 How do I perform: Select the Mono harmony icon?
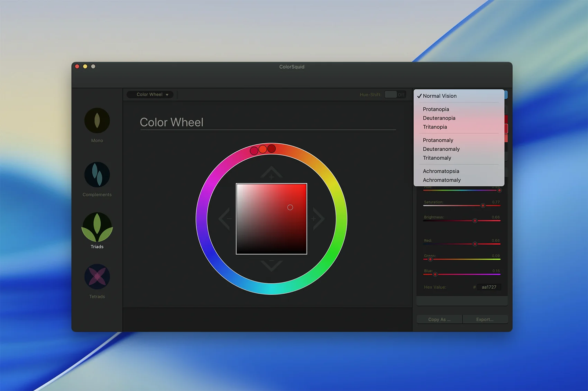(x=97, y=121)
